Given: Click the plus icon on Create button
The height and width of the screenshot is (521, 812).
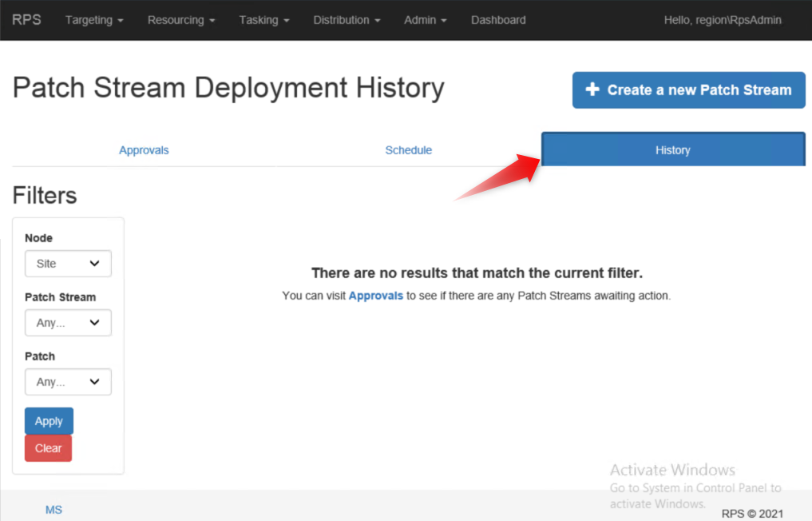Looking at the screenshot, I should [592, 90].
